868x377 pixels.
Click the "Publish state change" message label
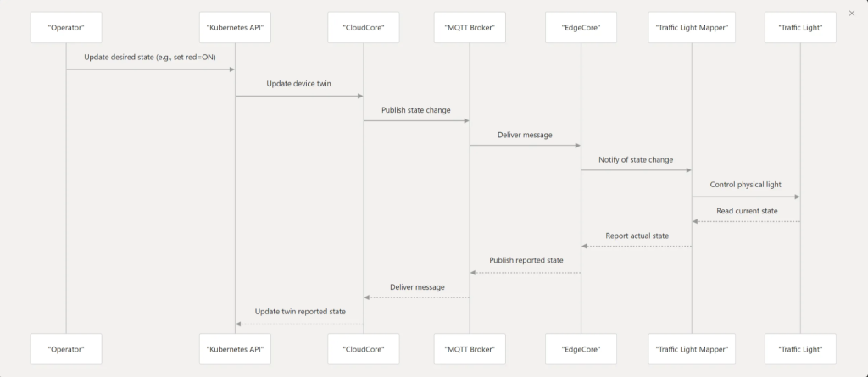tap(416, 109)
